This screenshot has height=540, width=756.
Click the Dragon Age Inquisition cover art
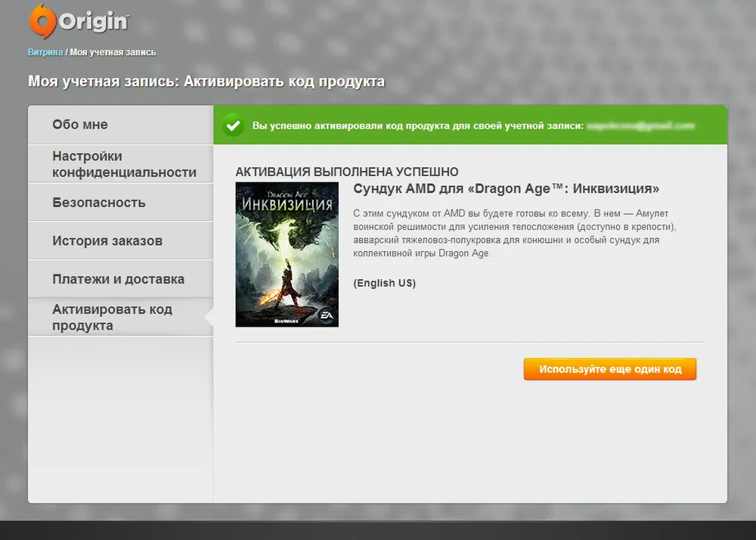click(287, 255)
